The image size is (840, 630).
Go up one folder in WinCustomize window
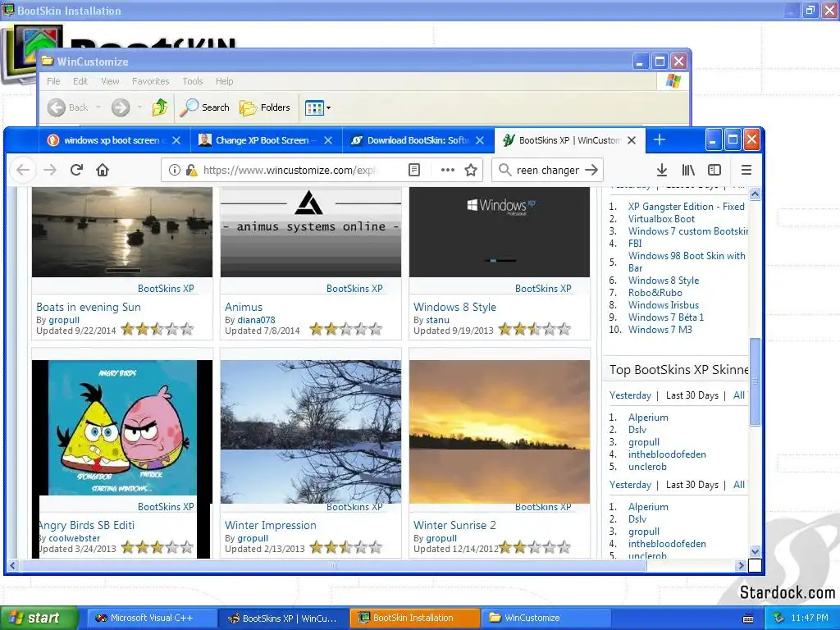[160, 107]
